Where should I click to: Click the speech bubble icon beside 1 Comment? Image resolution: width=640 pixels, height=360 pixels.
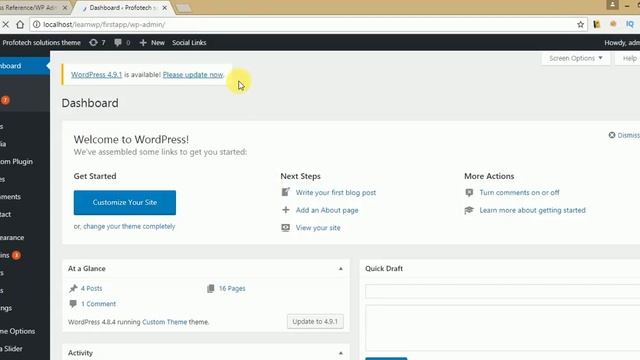coord(73,304)
